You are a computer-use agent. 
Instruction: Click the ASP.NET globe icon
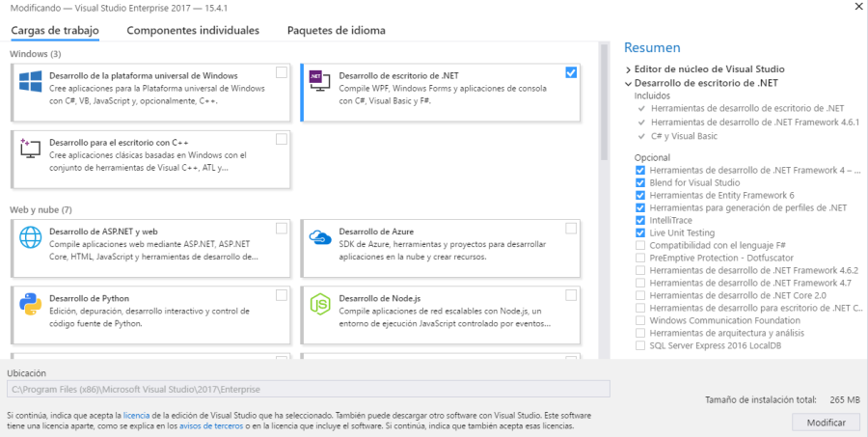[31, 237]
